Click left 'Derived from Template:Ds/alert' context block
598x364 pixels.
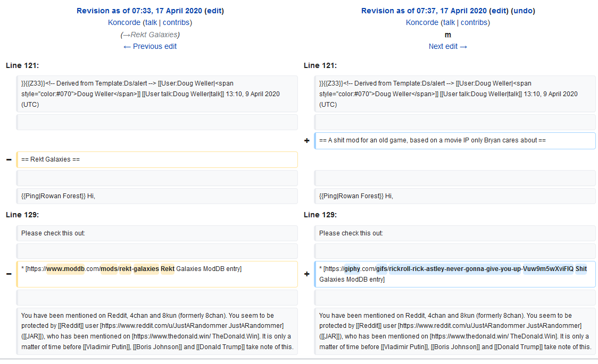pyautogui.click(x=157, y=94)
